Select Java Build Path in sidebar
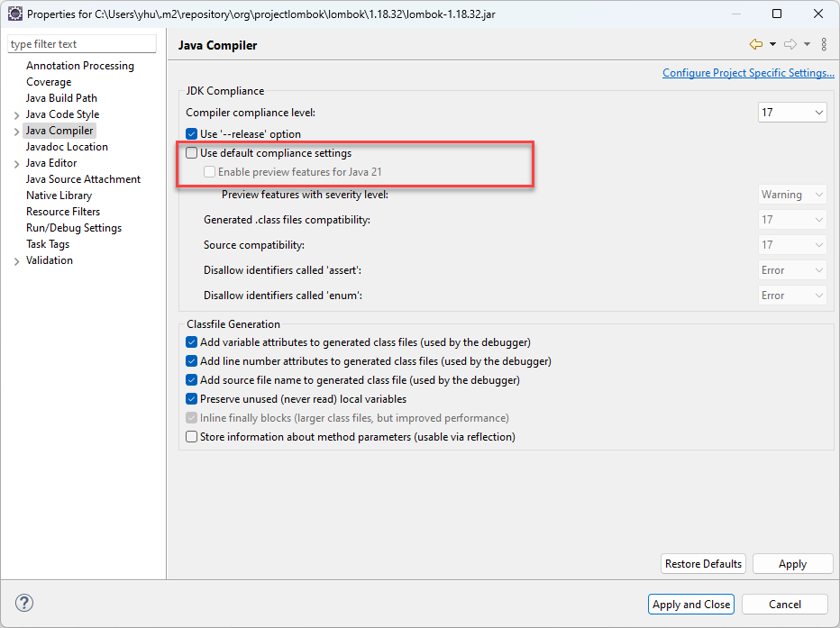This screenshot has height=628, width=840. pos(61,98)
